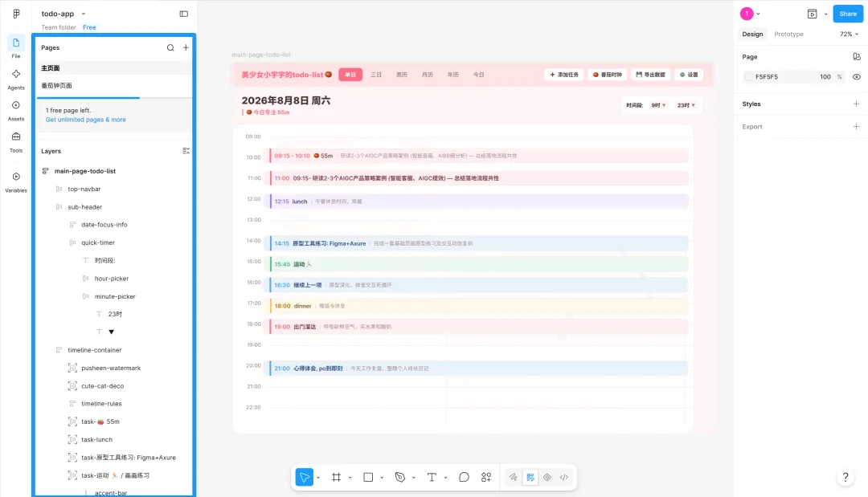The height and width of the screenshot is (497, 868).
Task: Click the 三日 view tab in canvas
Action: [376, 75]
